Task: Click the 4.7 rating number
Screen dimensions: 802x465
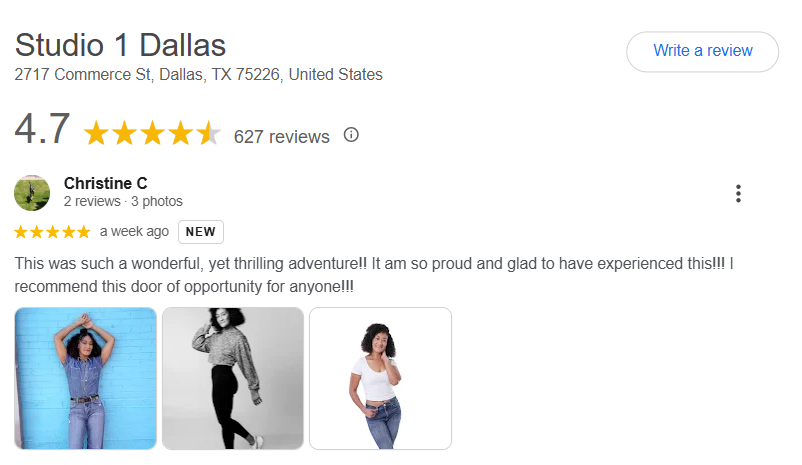Action: point(42,128)
